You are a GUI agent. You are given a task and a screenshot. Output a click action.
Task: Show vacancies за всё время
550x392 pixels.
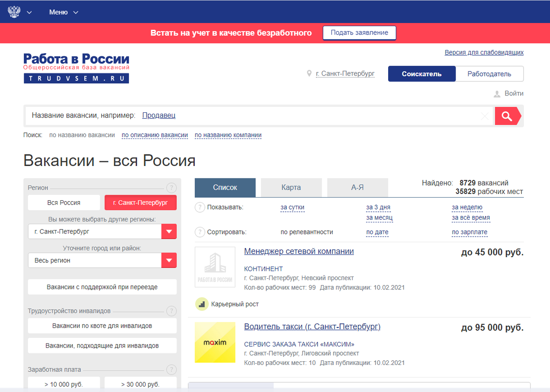[x=471, y=218]
